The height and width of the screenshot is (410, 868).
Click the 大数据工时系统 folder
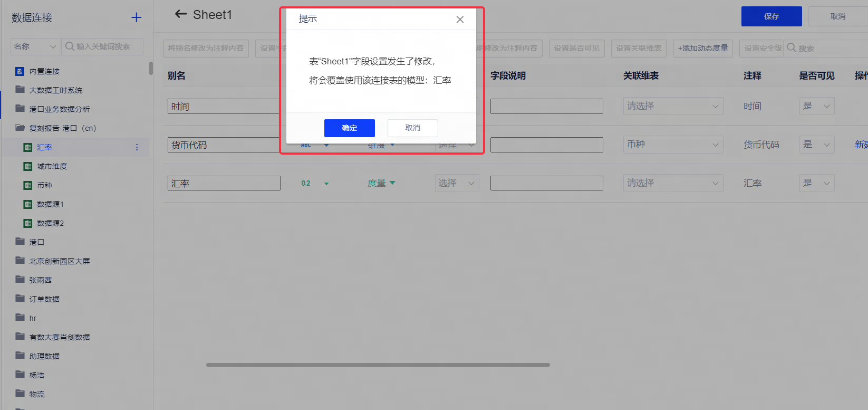(55, 90)
